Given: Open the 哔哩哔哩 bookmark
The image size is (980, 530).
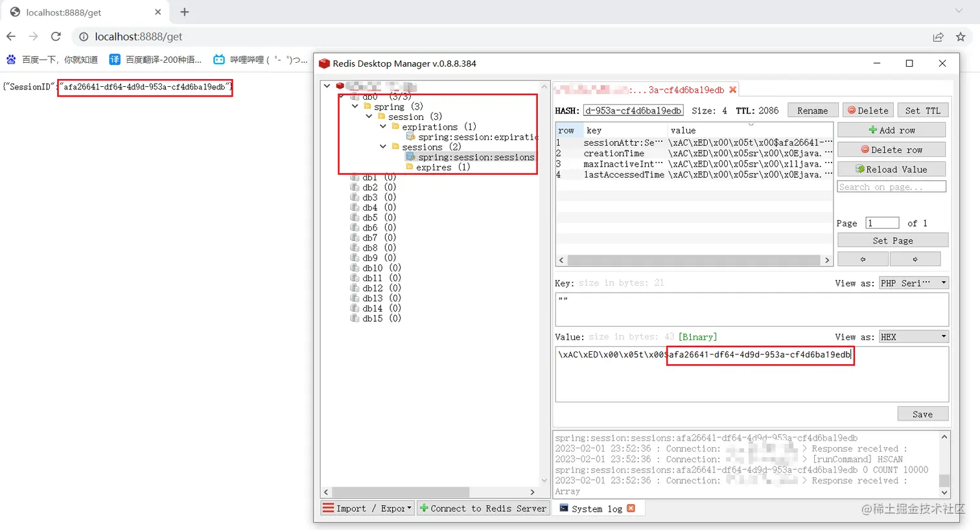Looking at the screenshot, I should click(261, 60).
